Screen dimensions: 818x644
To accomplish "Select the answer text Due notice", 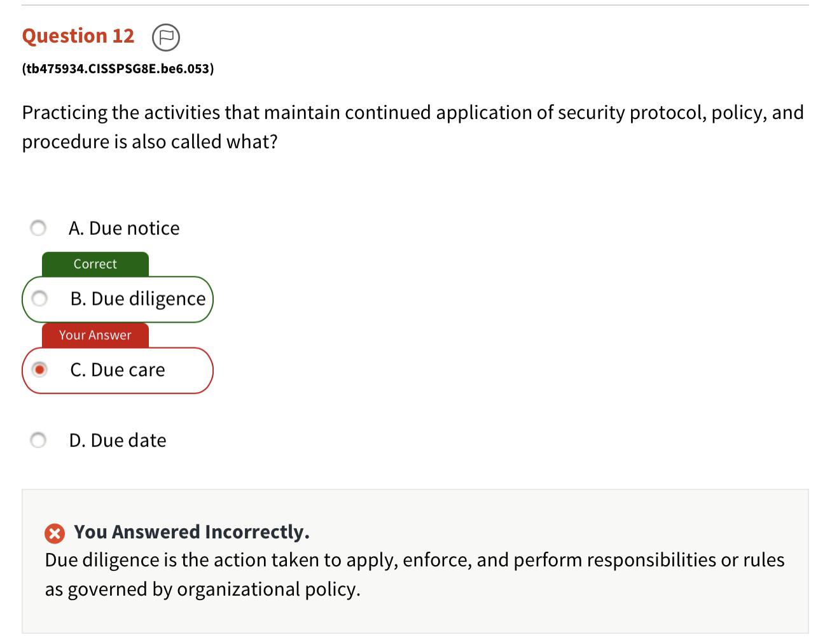I will (124, 227).
